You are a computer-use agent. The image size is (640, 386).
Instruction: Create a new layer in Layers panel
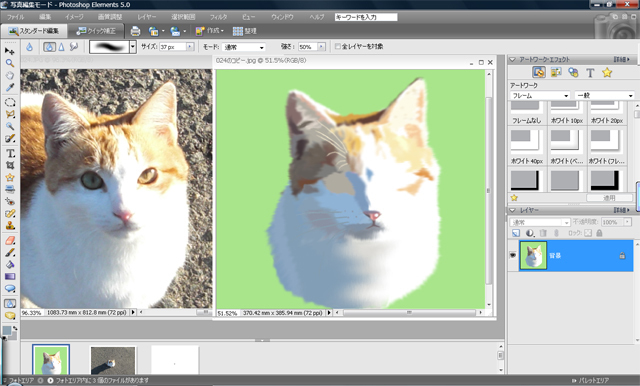[x=516, y=233]
